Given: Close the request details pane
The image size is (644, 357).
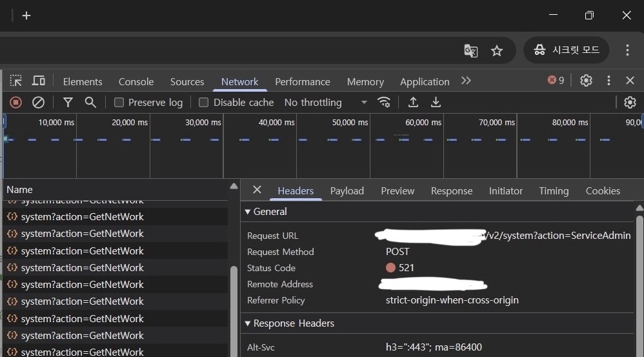Looking at the screenshot, I should click(x=257, y=190).
